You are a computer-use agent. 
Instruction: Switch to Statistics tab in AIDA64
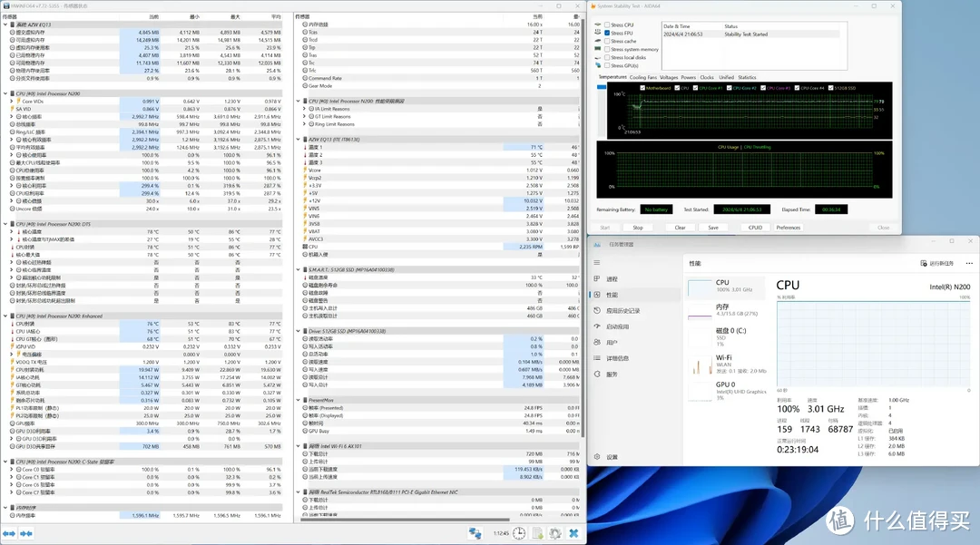tap(747, 77)
